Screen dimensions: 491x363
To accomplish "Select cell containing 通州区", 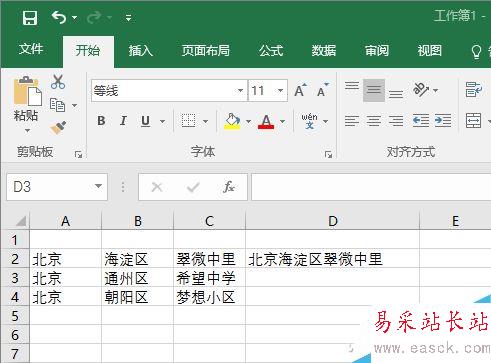I will point(137,278).
